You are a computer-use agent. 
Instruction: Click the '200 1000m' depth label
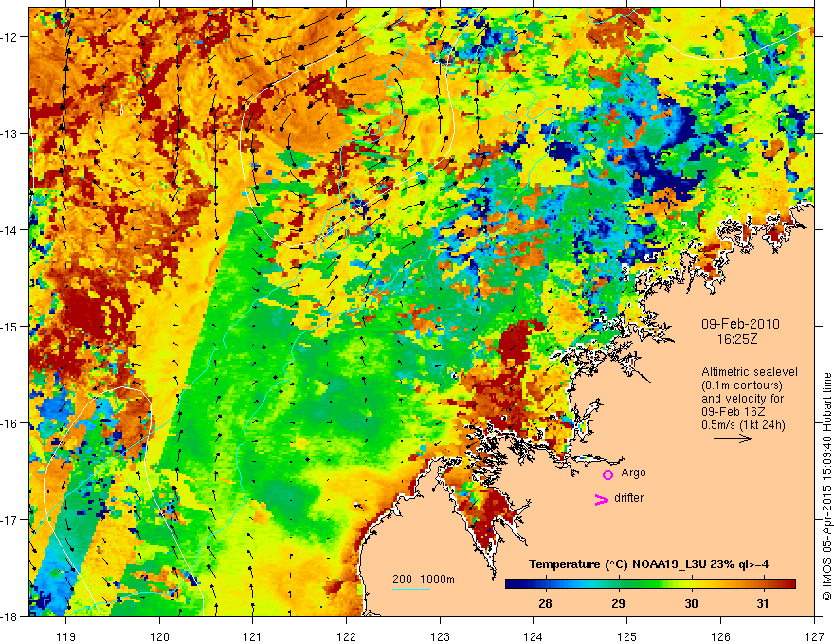(x=424, y=580)
